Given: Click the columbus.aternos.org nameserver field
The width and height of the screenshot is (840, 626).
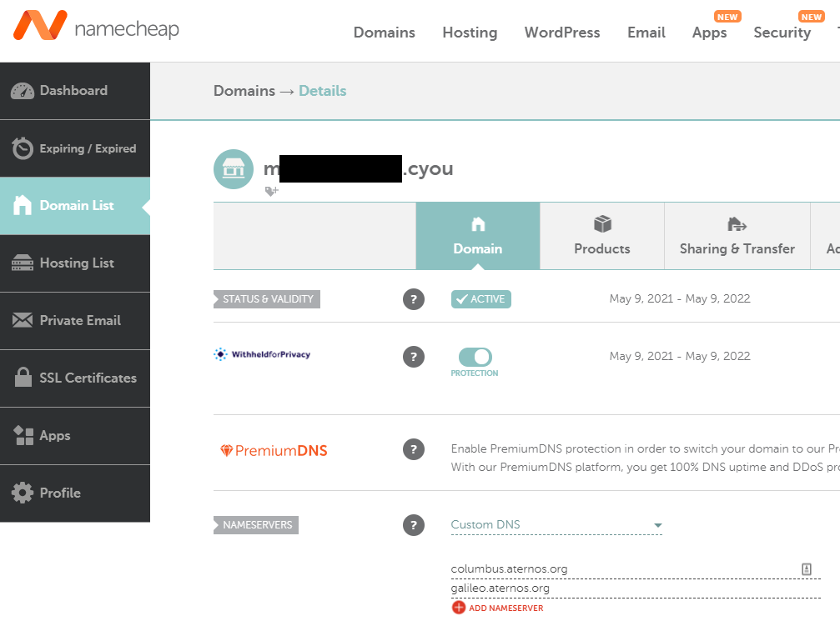Looking at the screenshot, I should (x=636, y=569).
